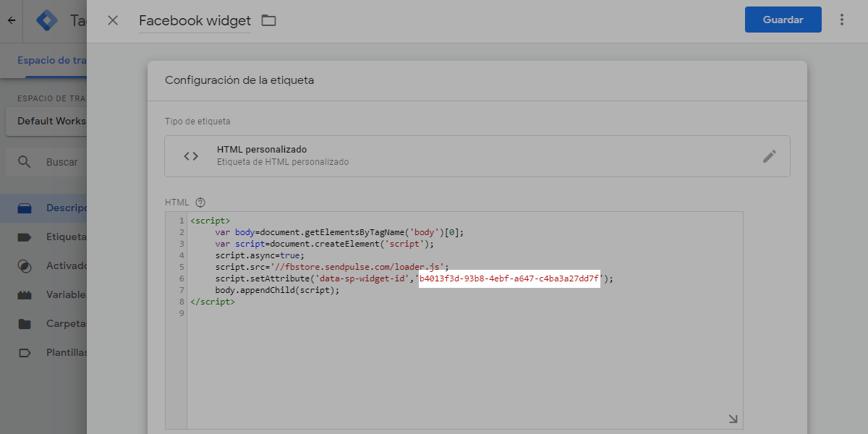Image resolution: width=868 pixels, height=434 pixels.
Task: Click the opening <script> line in editor
Action: point(210,221)
